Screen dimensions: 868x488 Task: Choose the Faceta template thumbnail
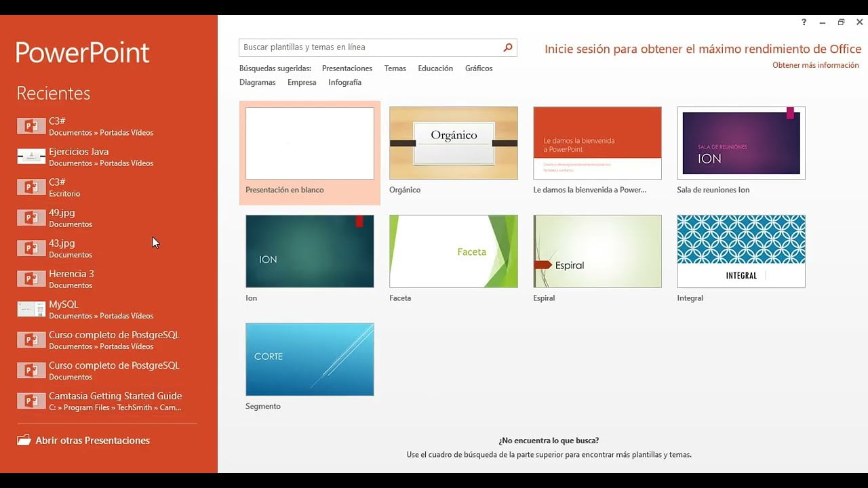click(454, 251)
